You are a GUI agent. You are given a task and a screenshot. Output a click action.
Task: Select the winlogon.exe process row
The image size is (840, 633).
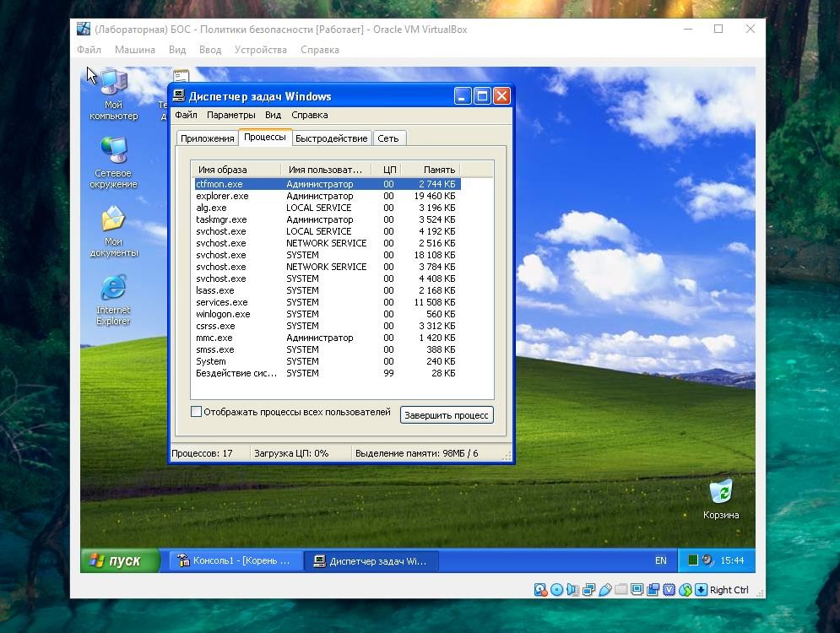click(328, 314)
